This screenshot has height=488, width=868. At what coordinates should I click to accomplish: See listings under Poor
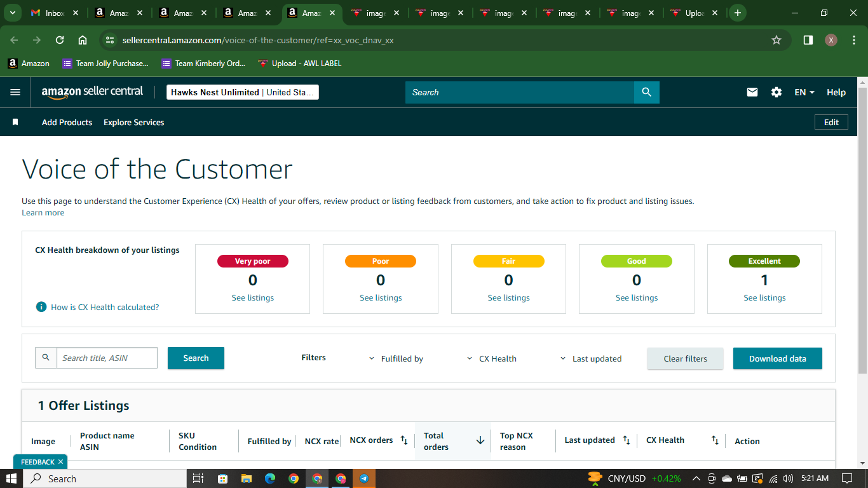pyautogui.click(x=381, y=297)
